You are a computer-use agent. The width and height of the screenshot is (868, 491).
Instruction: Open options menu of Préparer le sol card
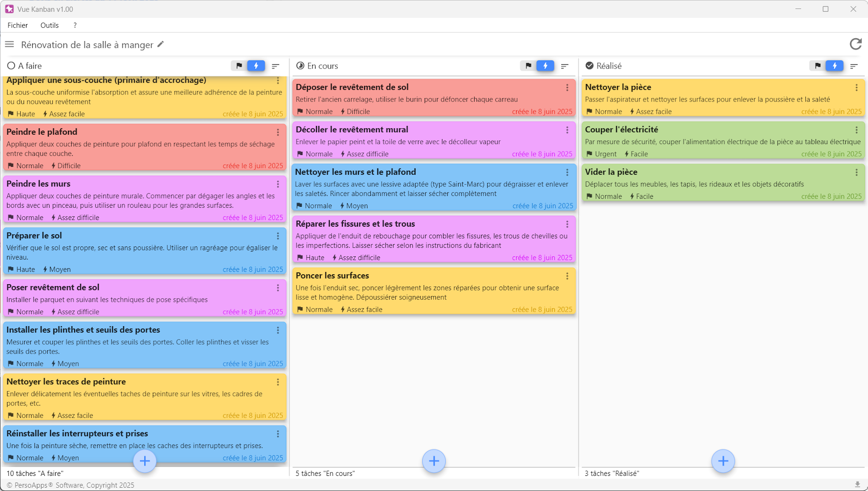pos(278,236)
